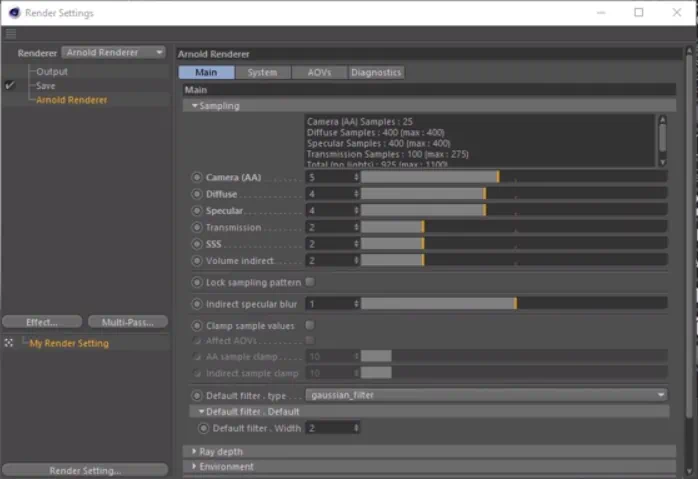Toggle the Transmission animation dot
The width and height of the screenshot is (698, 479).
pos(197,227)
